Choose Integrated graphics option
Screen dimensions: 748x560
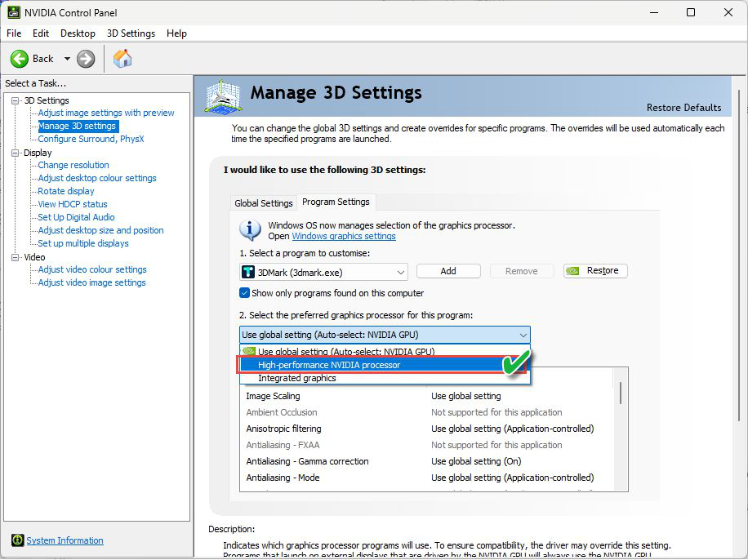(385, 378)
